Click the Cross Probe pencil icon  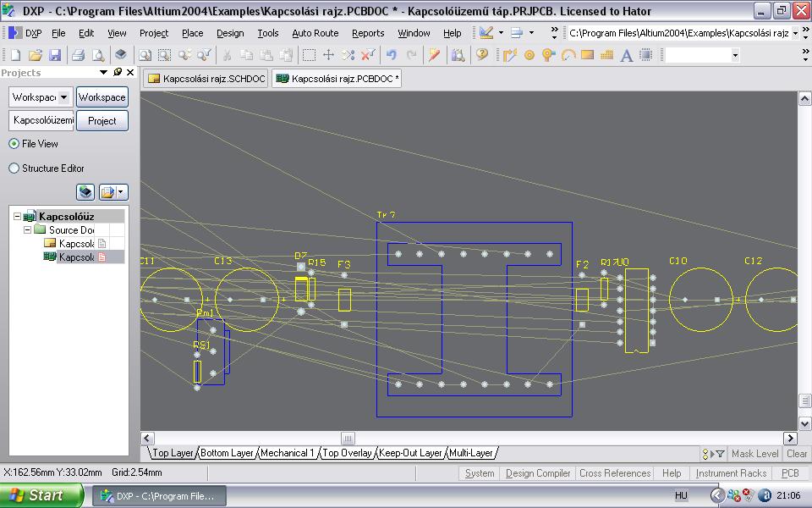434,54
